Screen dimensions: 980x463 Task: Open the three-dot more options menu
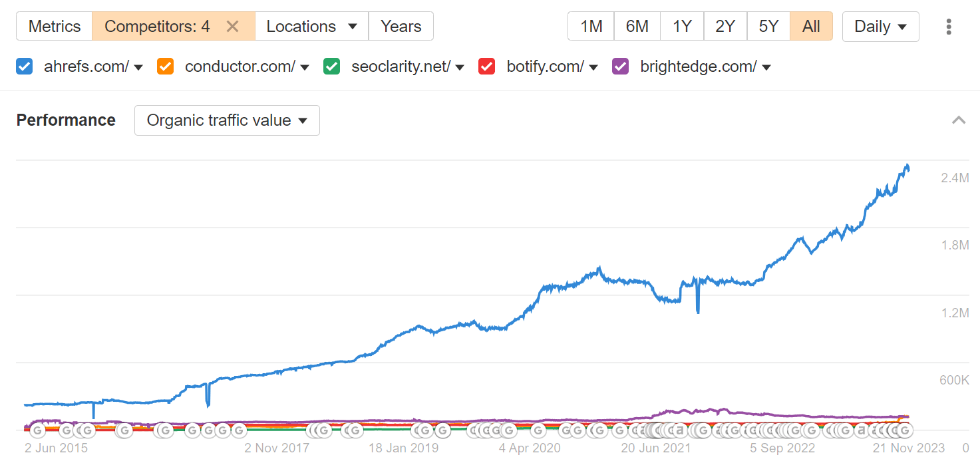pyautogui.click(x=949, y=26)
